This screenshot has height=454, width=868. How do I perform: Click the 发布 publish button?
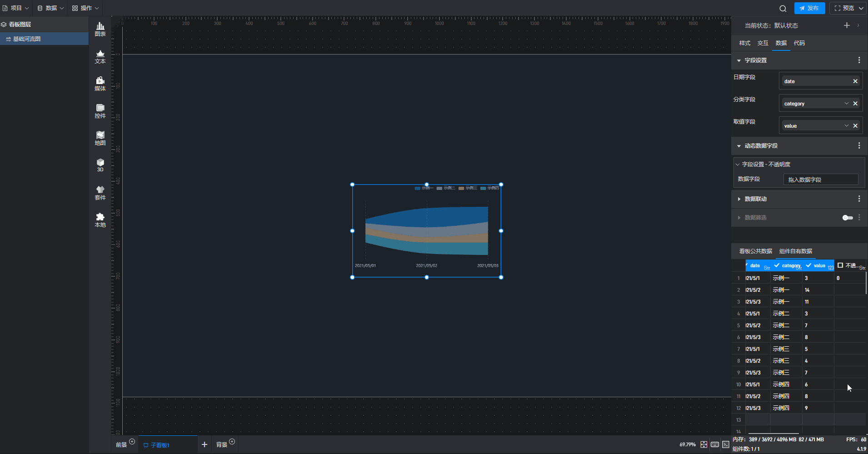click(809, 8)
